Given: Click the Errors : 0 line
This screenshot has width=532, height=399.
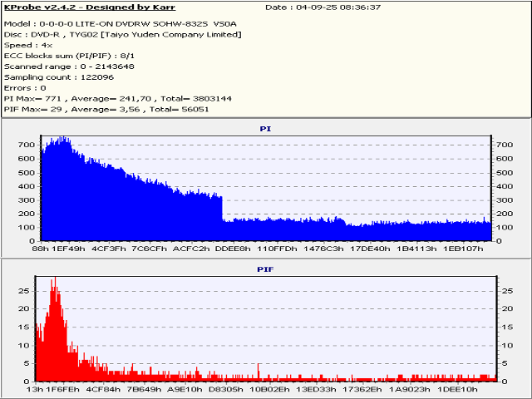Looking at the screenshot, I should [x=25, y=88].
